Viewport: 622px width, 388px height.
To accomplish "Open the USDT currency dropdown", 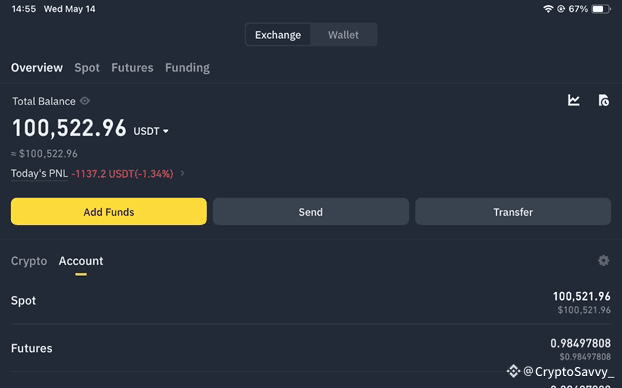I will (x=151, y=131).
